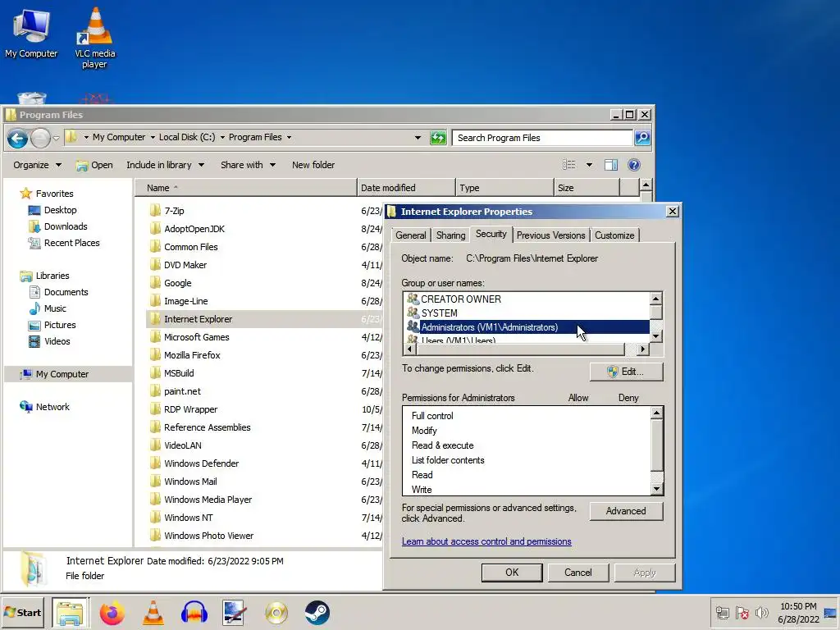Switch to the General tab
Viewport: 840px width, 630px height.
(411, 235)
